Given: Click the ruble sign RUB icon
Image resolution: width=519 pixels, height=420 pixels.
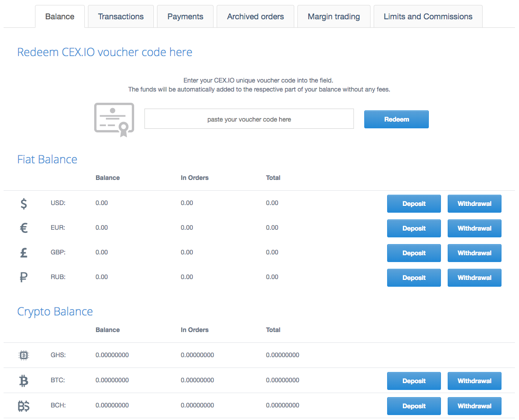Looking at the screenshot, I should (x=23, y=277).
